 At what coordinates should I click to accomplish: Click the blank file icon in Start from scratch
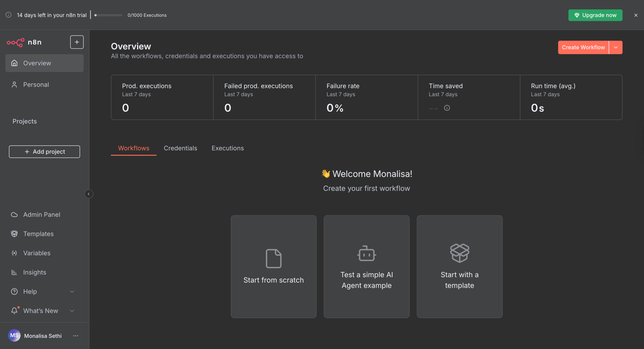pos(273,258)
